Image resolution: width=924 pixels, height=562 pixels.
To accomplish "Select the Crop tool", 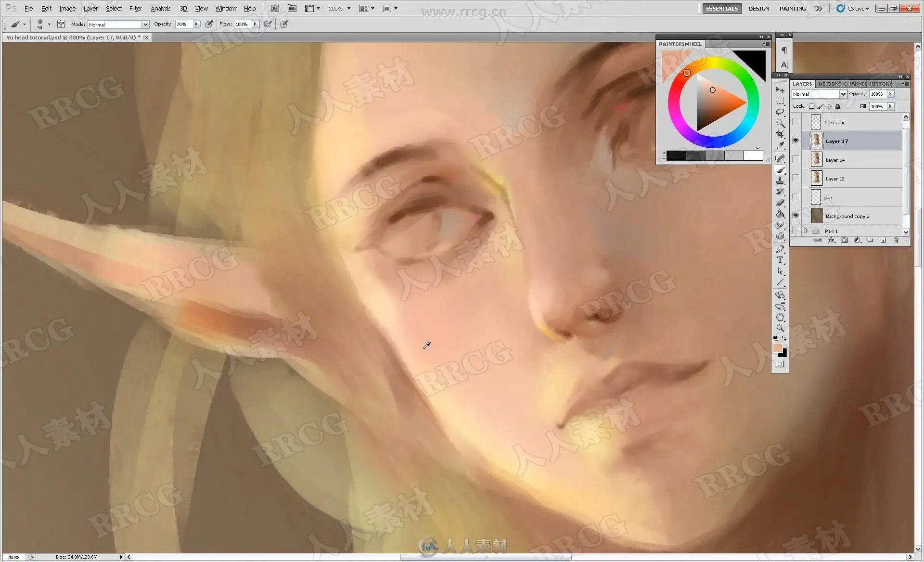I will 780,134.
